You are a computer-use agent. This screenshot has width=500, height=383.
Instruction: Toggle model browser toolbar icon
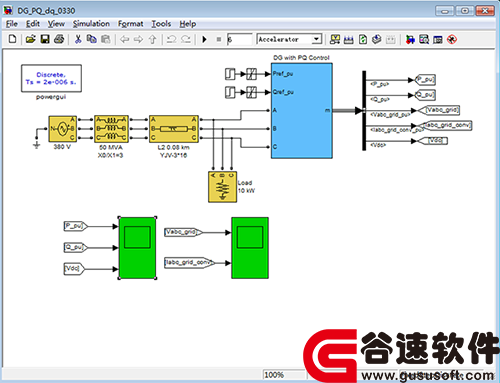[x=438, y=39]
